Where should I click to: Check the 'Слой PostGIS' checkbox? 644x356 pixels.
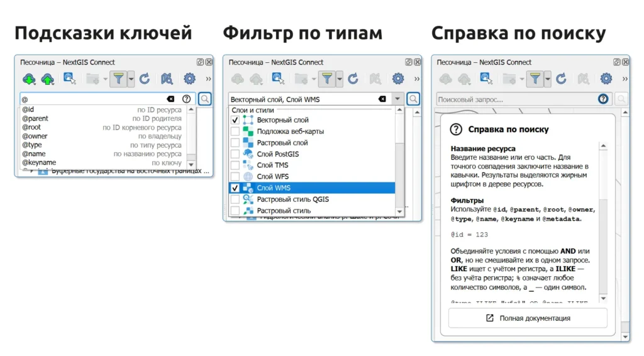[x=235, y=154]
